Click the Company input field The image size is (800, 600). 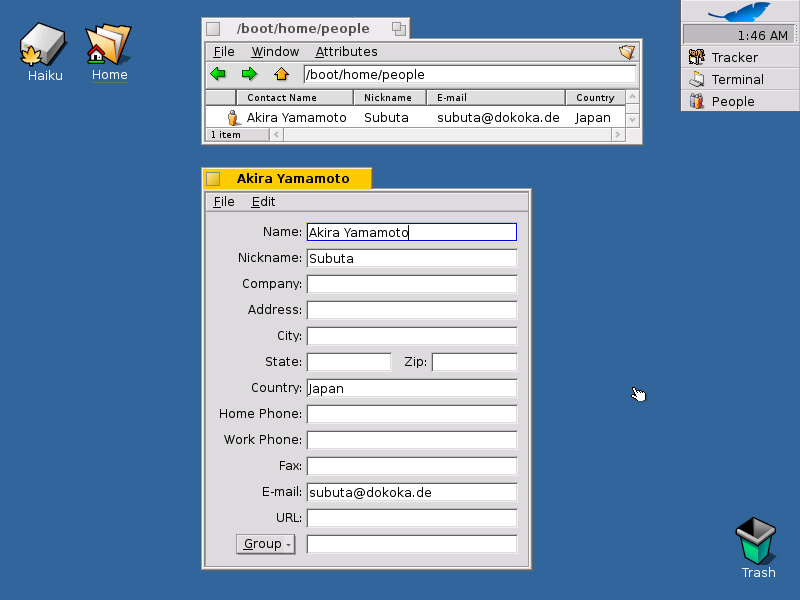[x=411, y=284]
